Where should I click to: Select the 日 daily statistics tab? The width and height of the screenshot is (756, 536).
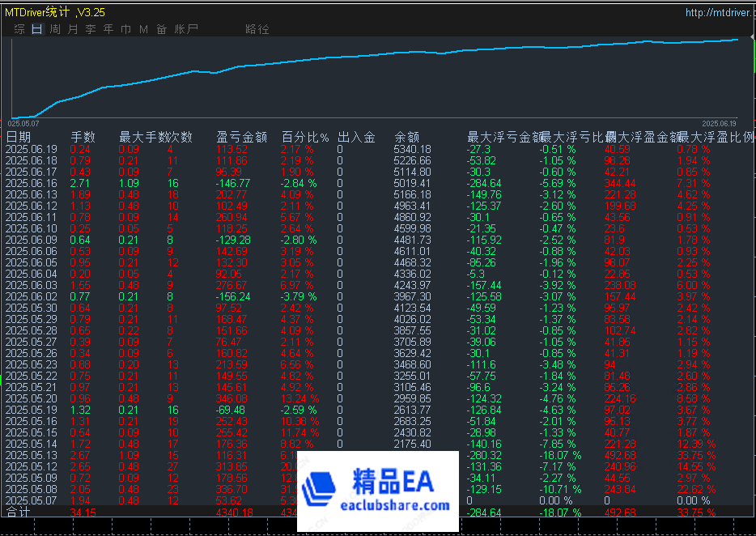click(37, 29)
